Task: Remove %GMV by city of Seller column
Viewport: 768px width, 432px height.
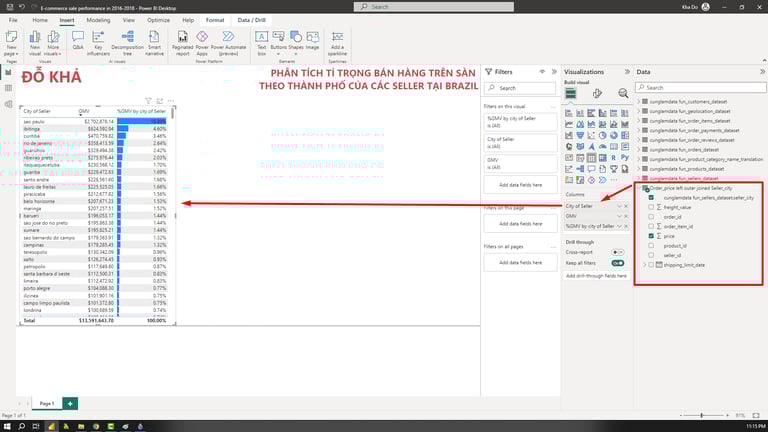Action: pyautogui.click(x=626, y=226)
